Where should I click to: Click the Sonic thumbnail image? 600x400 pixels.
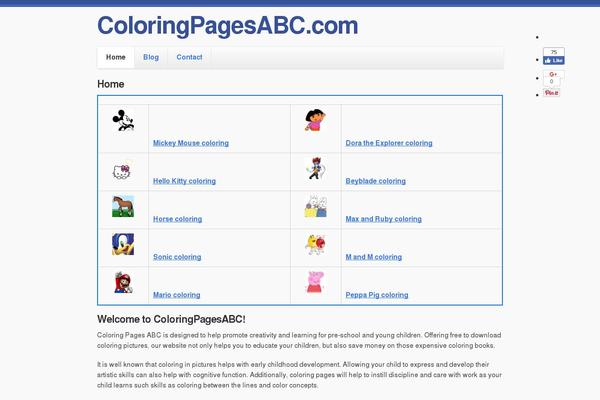pyautogui.click(x=123, y=244)
